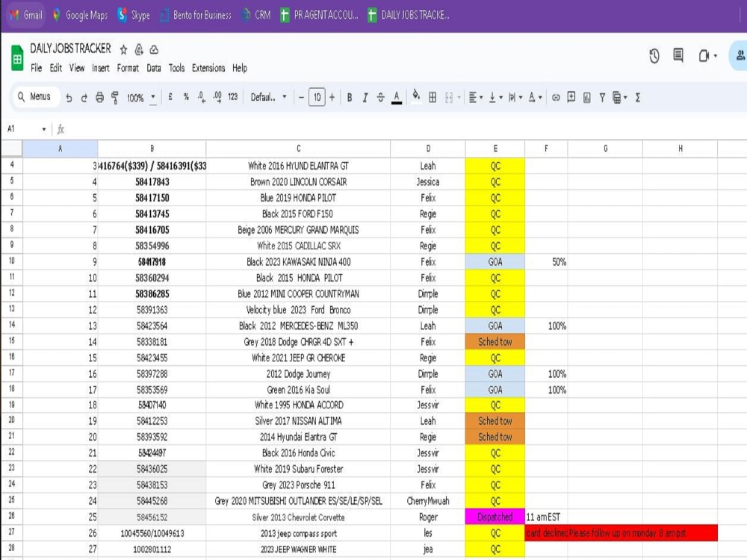Image resolution: width=747 pixels, height=560 pixels.
Task: Click the Meet video call icon
Action: click(x=704, y=56)
